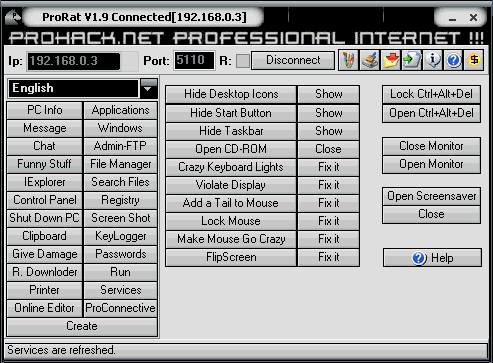Select the Windows menu button
This screenshot has height=363, width=493.
(x=120, y=128)
